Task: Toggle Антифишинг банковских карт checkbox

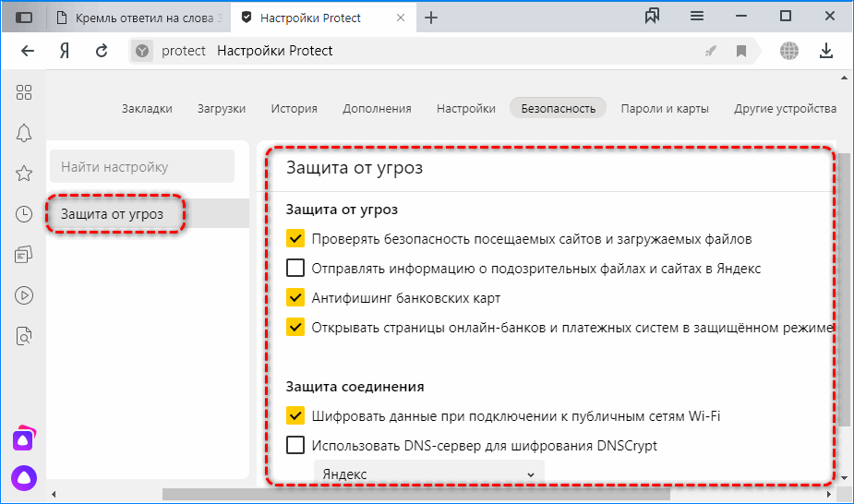Action: pos(295,298)
